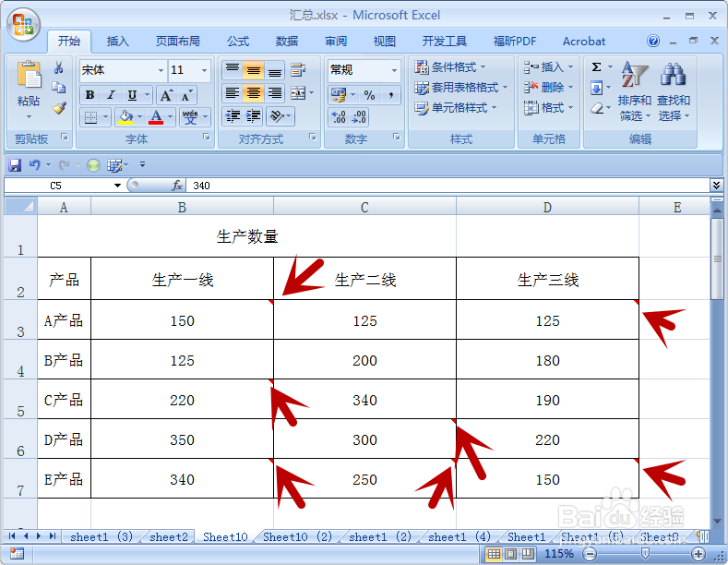Viewport: 728px width, 565px height.
Task: Switch to the sheet2 worksheet tab
Action: [169, 537]
